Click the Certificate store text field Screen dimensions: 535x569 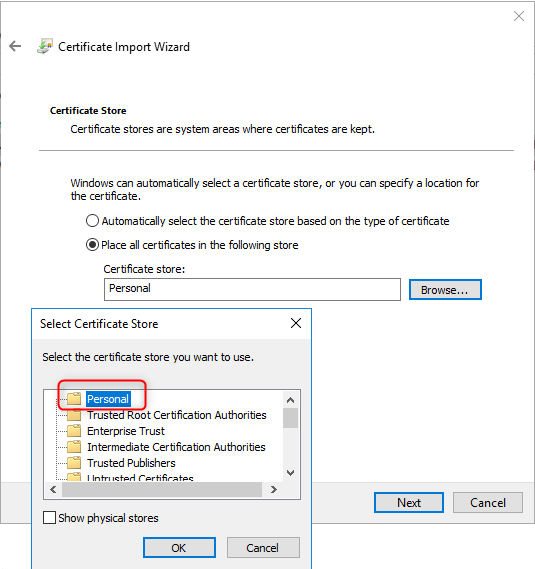[x=252, y=289]
